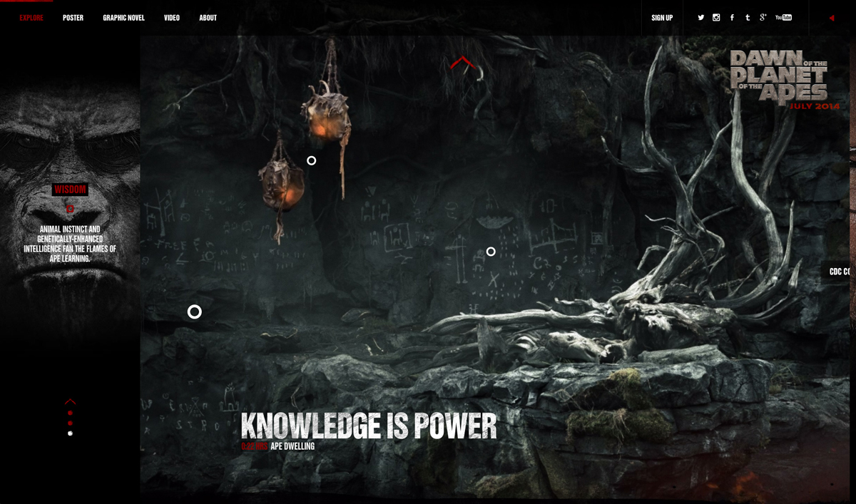The image size is (856, 504).
Task: Click the APE DWELLING caption
Action: pyautogui.click(x=292, y=446)
